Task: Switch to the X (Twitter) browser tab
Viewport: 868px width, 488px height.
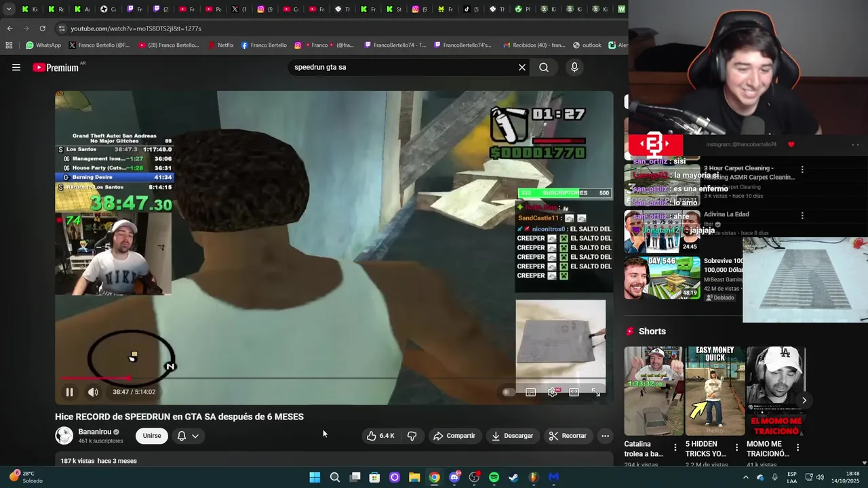Action: [239, 9]
